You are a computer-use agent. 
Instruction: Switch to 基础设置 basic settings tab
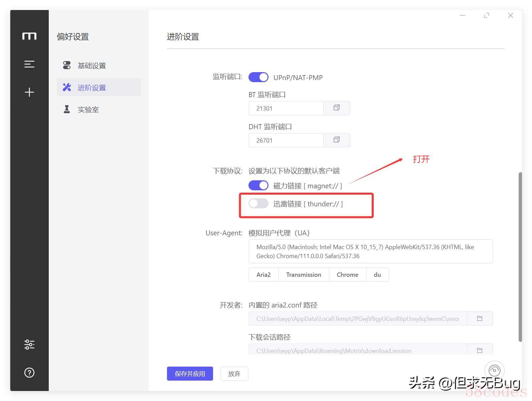click(x=92, y=66)
